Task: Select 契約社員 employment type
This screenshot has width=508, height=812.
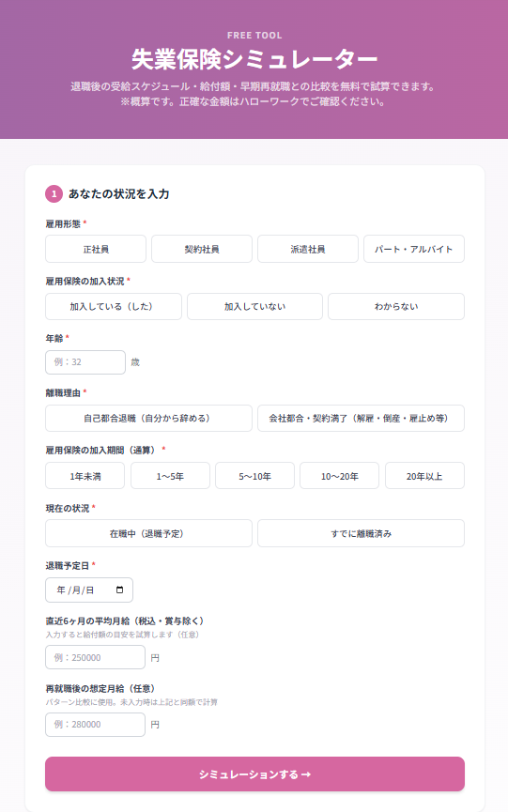Action: pyautogui.click(x=202, y=249)
